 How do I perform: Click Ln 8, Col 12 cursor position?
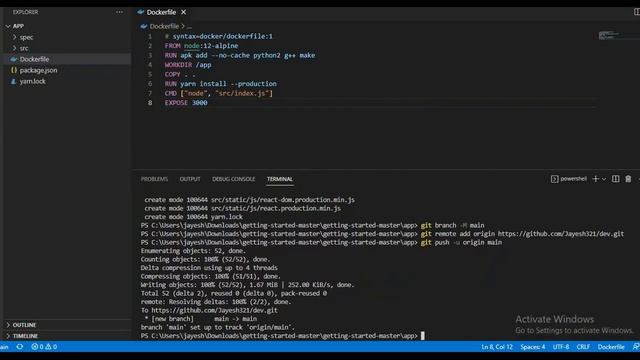[497, 347]
